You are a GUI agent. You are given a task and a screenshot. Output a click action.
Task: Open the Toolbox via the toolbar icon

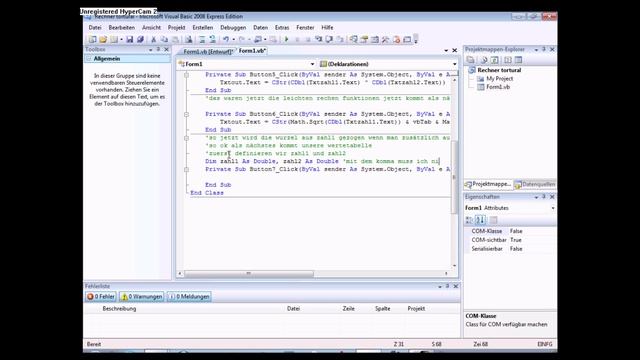[385, 40]
